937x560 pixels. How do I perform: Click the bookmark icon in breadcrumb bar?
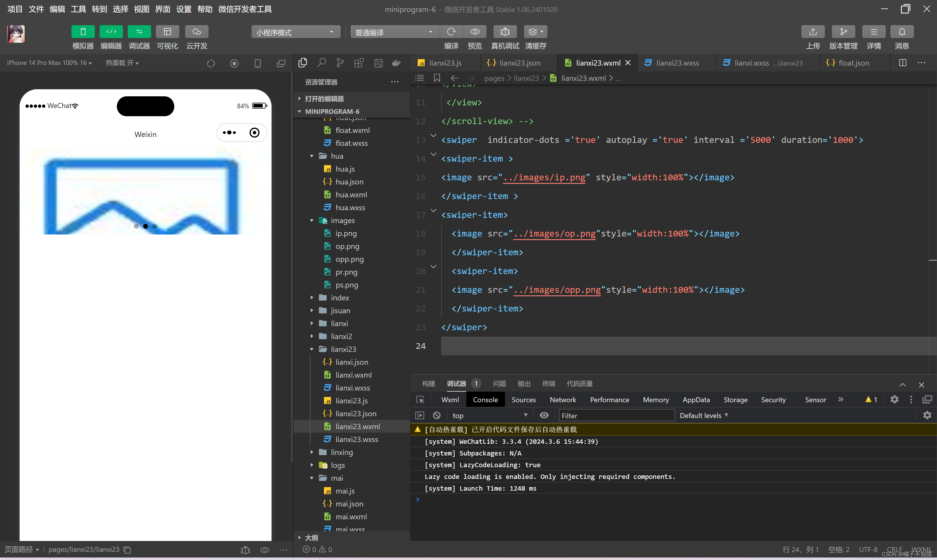(x=437, y=78)
